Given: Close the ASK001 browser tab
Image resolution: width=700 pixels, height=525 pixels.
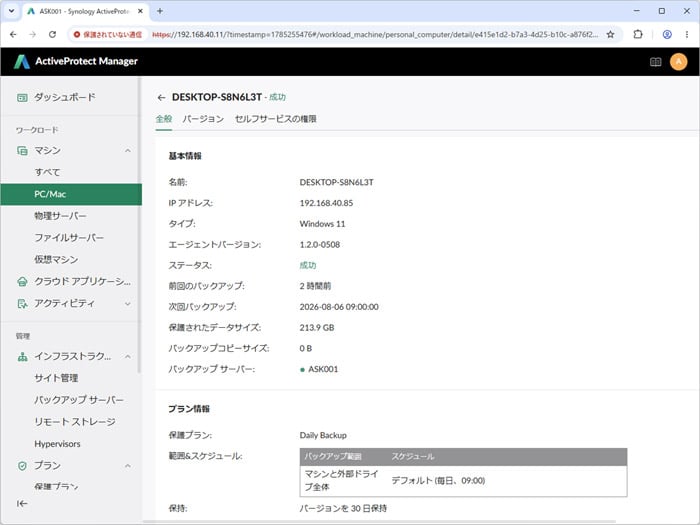Looking at the screenshot, I should coord(140,11).
